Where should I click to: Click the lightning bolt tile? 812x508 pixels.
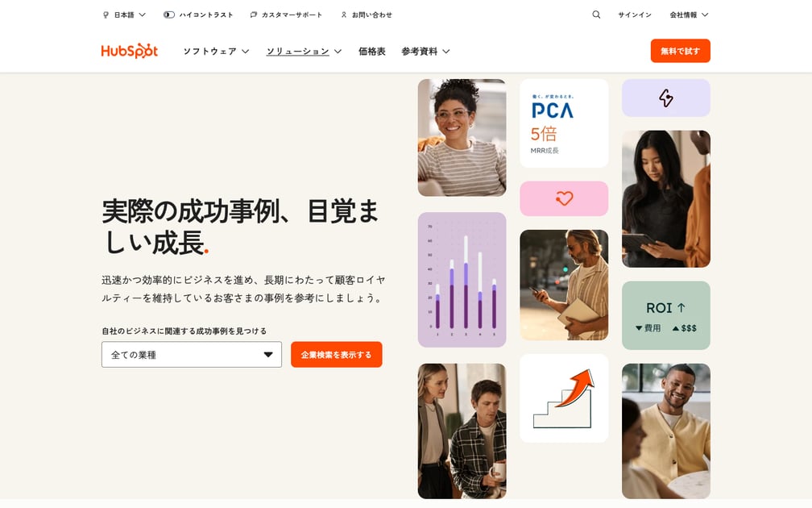666,98
